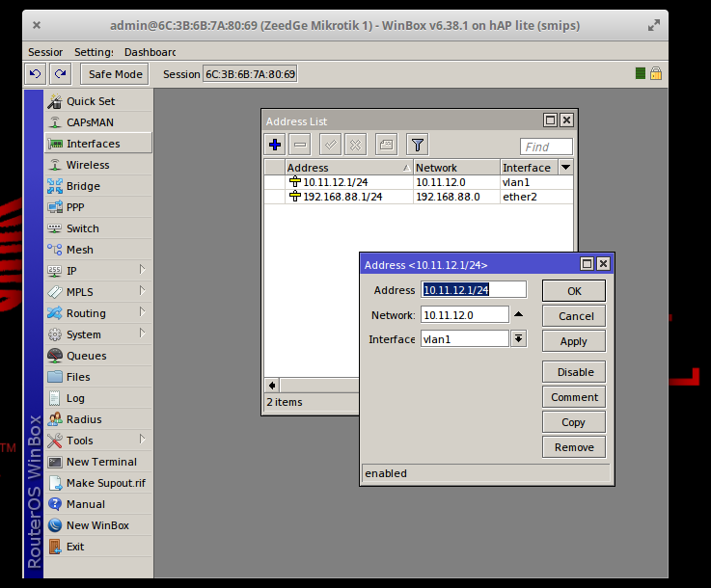Click the green status indicator square
This screenshot has height=588, width=711.
click(x=641, y=73)
